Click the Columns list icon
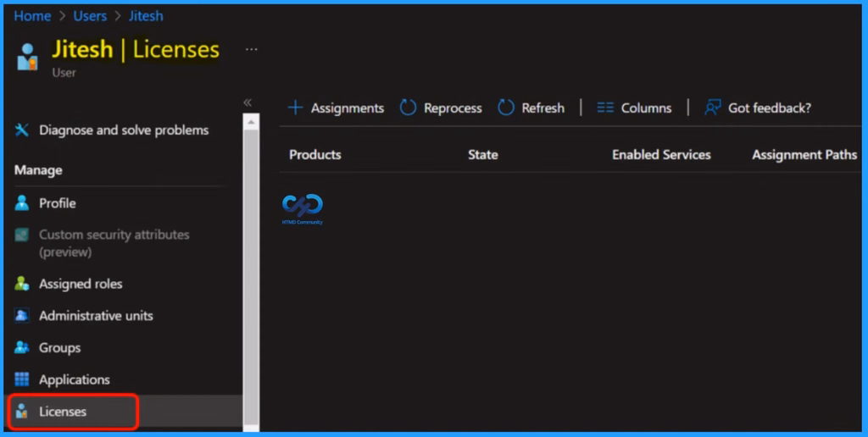868x437 pixels. click(x=605, y=108)
